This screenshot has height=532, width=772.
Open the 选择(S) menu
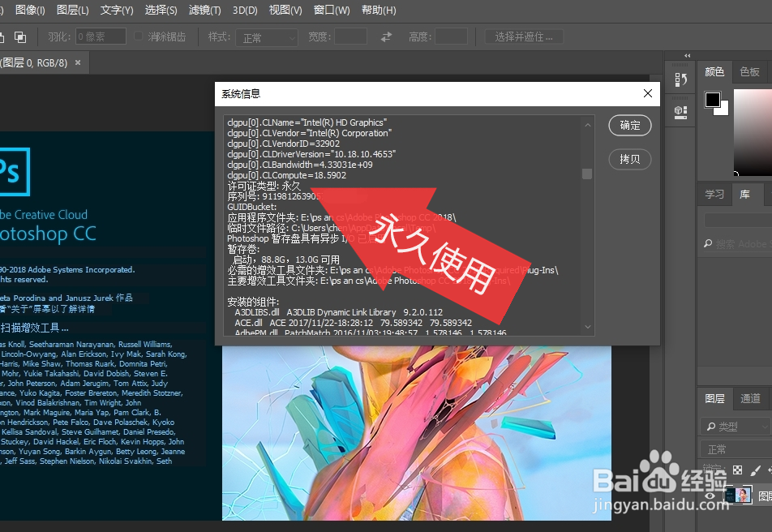pyautogui.click(x=161, y=10)
